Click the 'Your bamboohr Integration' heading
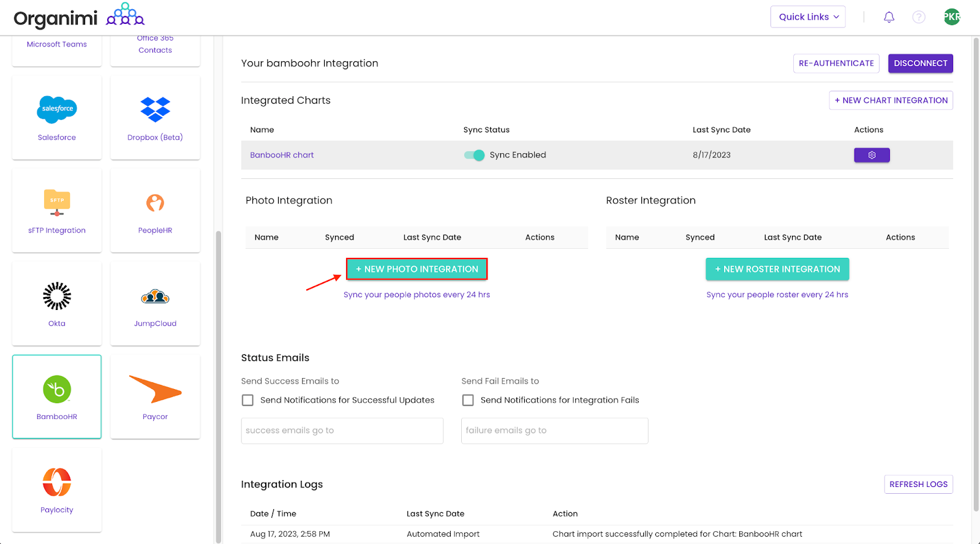 310,63
